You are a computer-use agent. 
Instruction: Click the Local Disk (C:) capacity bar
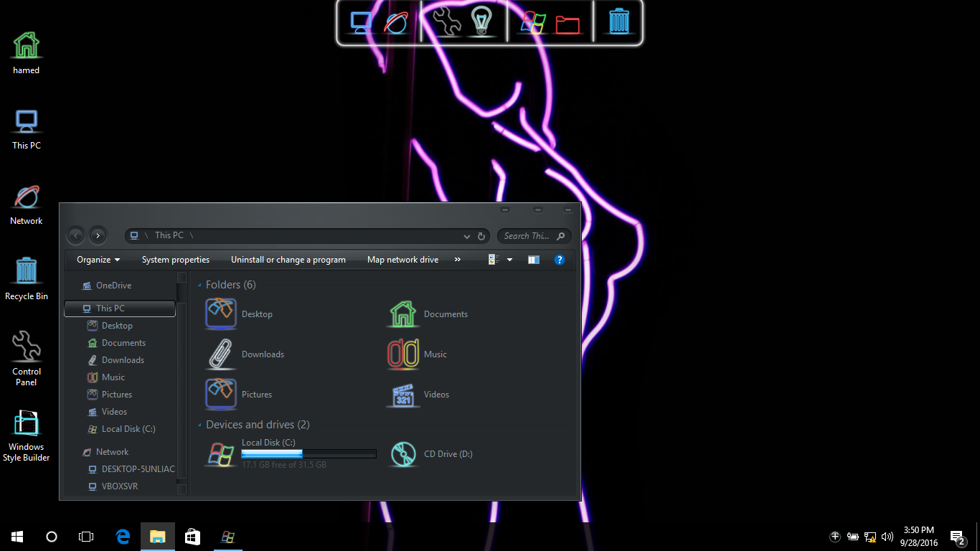pyautogui.click(x=308, y=453)
